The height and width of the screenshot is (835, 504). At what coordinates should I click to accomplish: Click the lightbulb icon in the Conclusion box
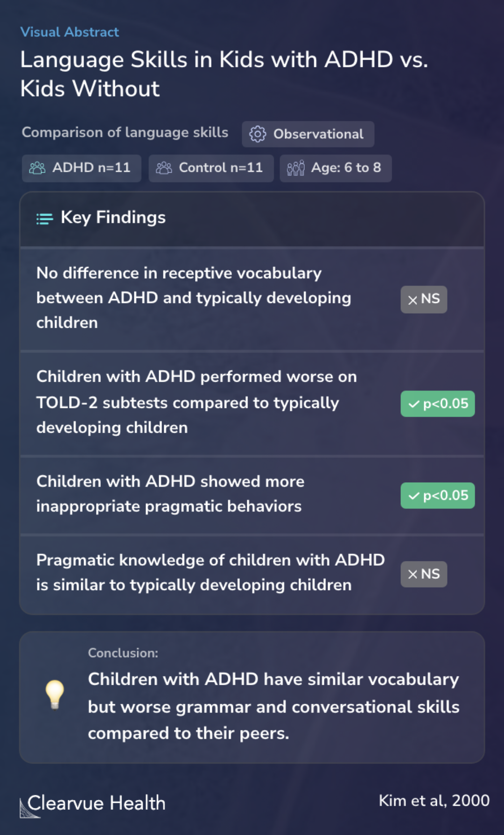pos(55,695)
